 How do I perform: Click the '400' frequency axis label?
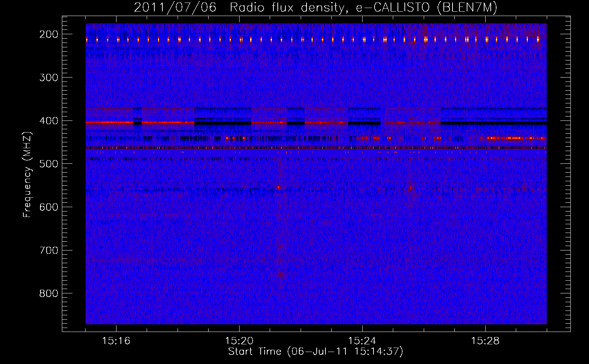(x=48, y=121)
